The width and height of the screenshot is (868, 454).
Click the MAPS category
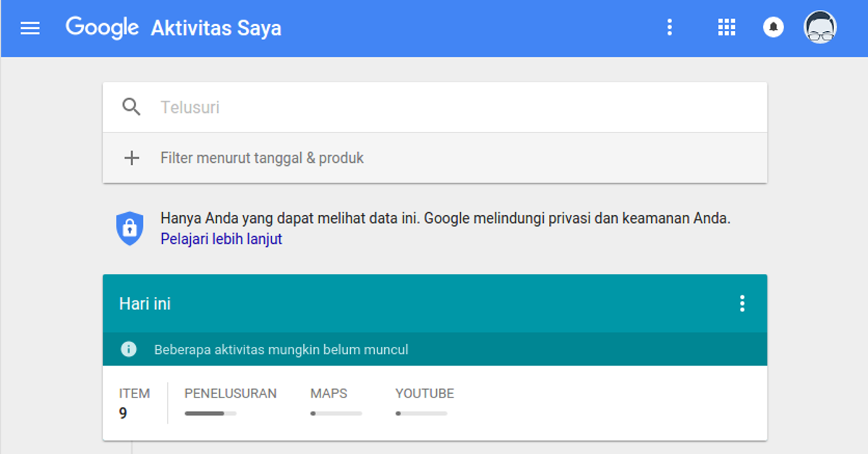329,394
